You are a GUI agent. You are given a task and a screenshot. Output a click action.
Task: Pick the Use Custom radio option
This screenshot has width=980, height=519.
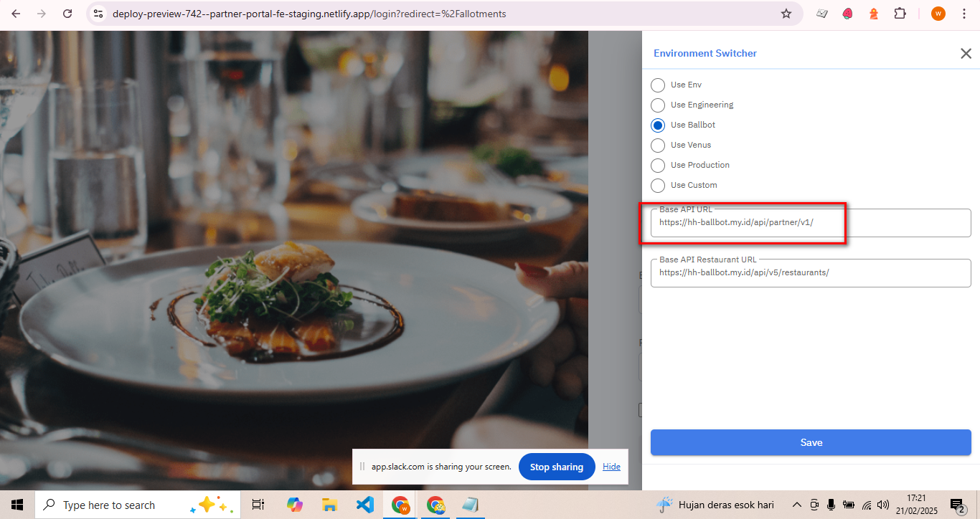(658, 186)
